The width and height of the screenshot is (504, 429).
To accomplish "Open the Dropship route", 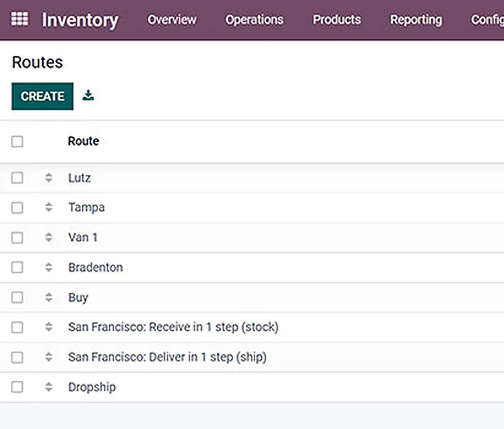I will 92,387.
